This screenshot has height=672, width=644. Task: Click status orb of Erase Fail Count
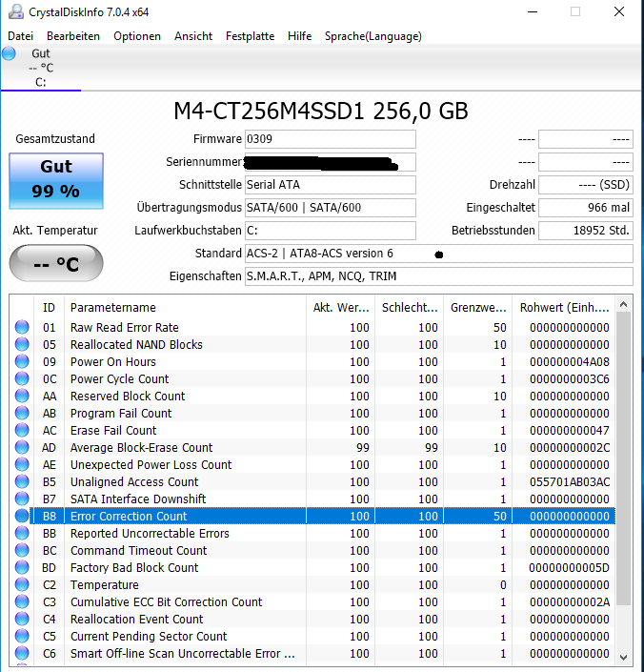point(22,430)
